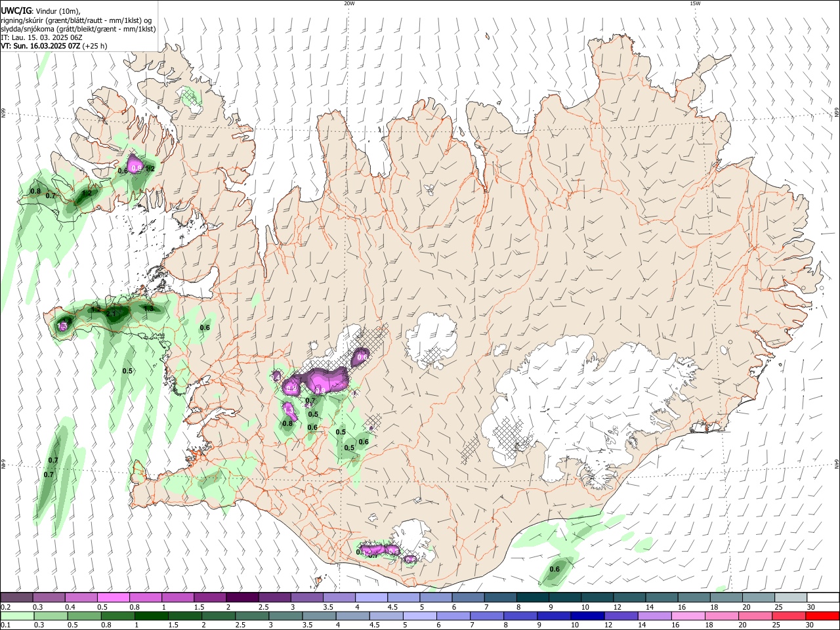
Task: Click the '15W' longitude label
Action: click(695, 3)
